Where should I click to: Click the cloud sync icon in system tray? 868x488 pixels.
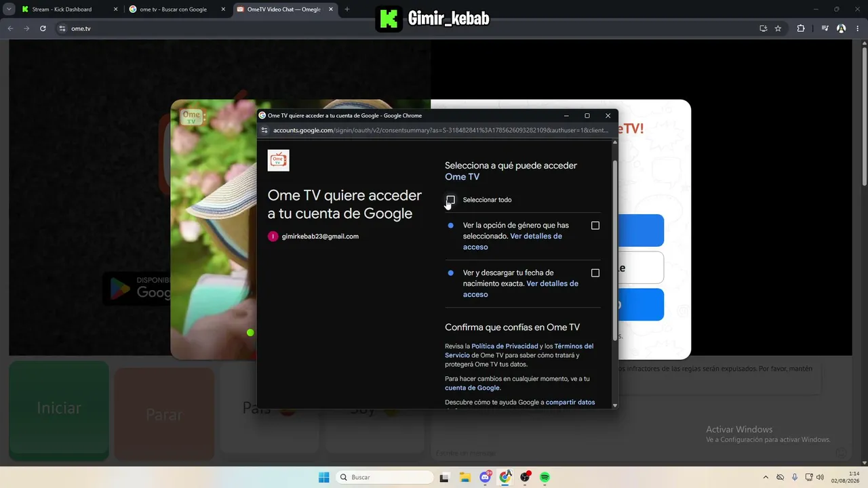(x=781, y=477)
